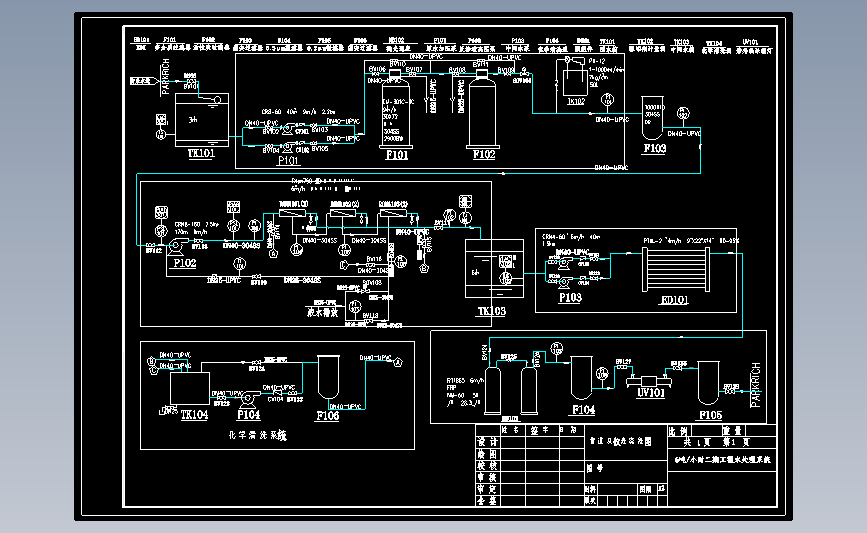Select the TK101 tank symbol
This screenshot has width=867, height=533.
(x=202, y=120)
